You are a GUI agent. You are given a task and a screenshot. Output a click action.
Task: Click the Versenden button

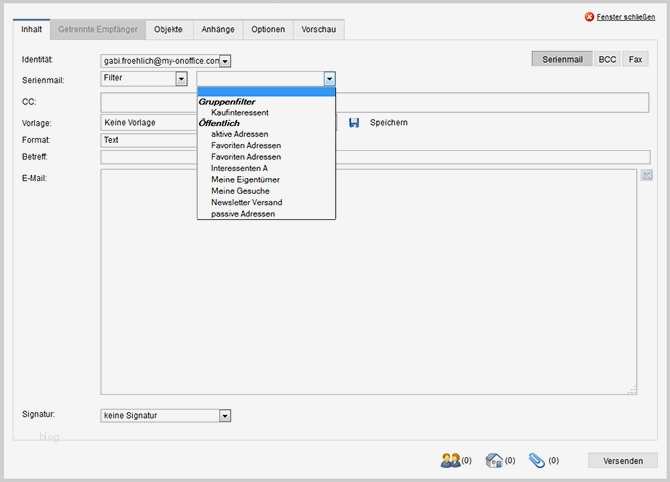(623, 461)
